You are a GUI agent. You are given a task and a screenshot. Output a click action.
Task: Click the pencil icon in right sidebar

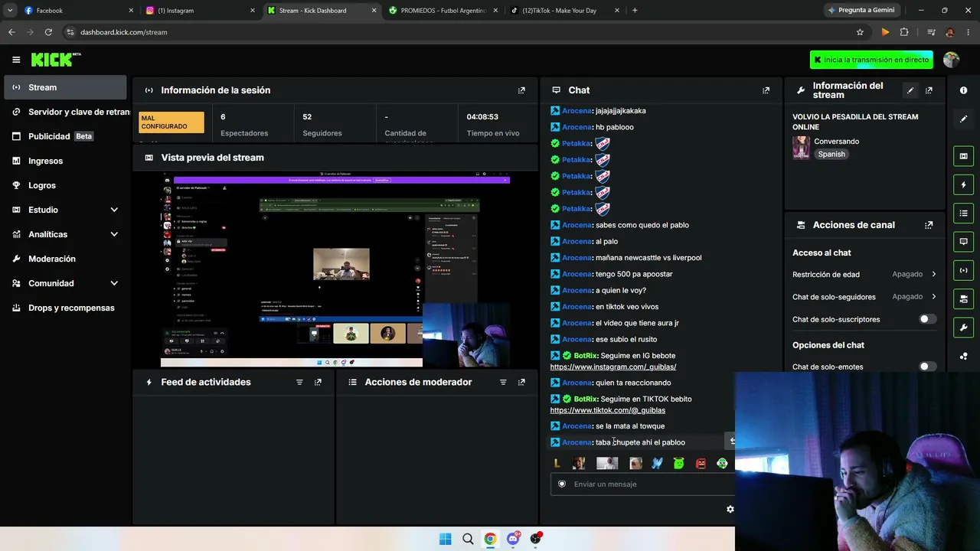point(963,119)
